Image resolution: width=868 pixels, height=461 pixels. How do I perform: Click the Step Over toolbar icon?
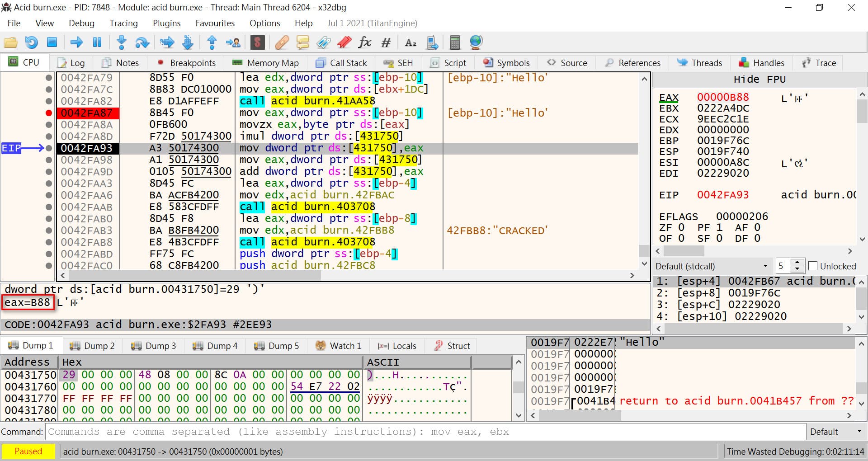point(142,42)
